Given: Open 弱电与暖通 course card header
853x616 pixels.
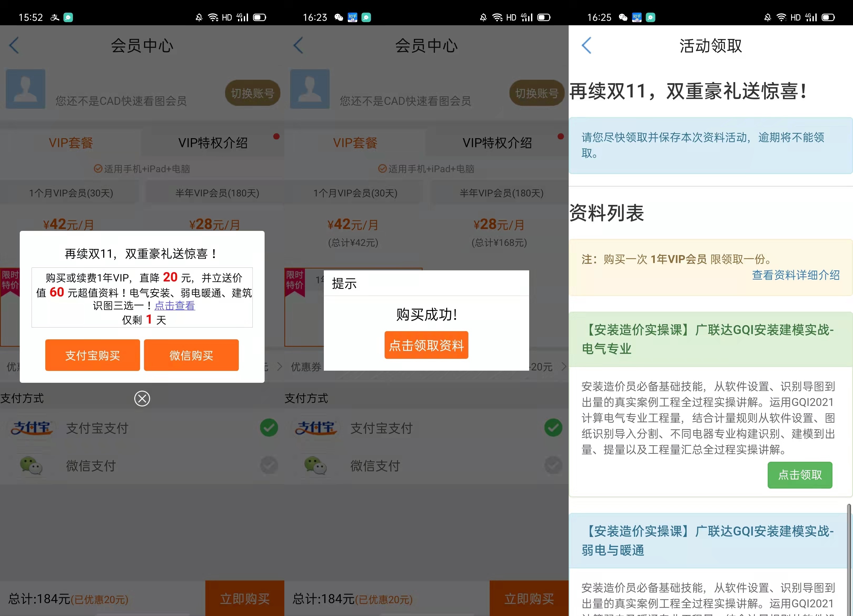Looking at the screenshot, I should (711, 540).
